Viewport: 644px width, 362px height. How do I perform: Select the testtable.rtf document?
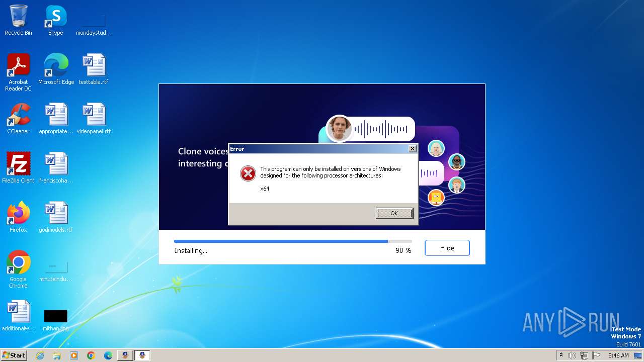94,69
